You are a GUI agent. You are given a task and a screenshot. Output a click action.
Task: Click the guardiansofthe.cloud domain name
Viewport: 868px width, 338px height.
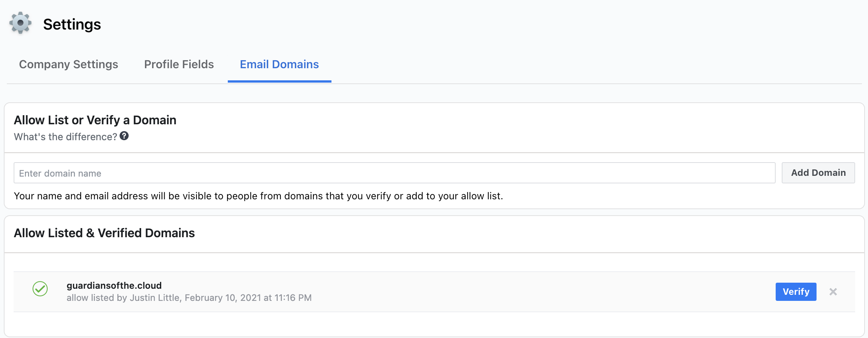point(114,285)
